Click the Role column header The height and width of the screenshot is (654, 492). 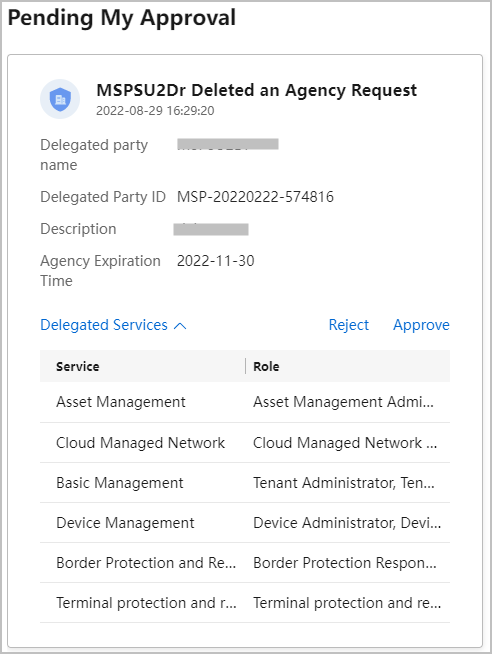tap(266, 367)
